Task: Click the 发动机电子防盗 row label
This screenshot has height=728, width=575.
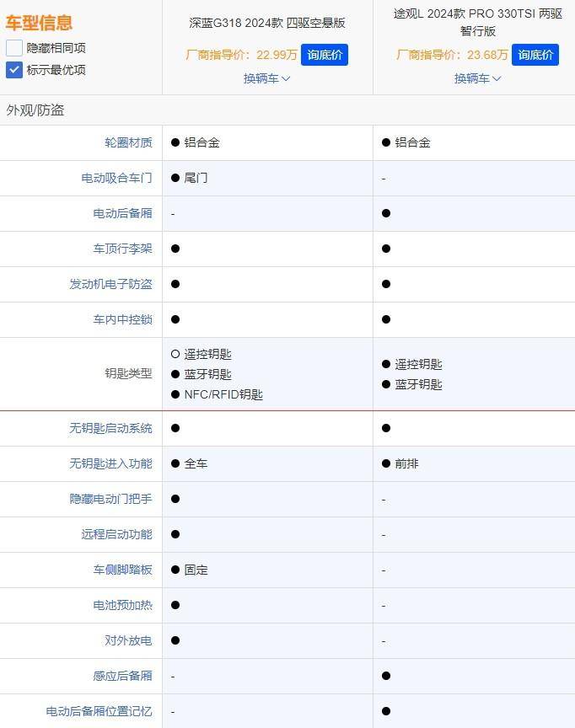Action: click(x=110, y=285)
